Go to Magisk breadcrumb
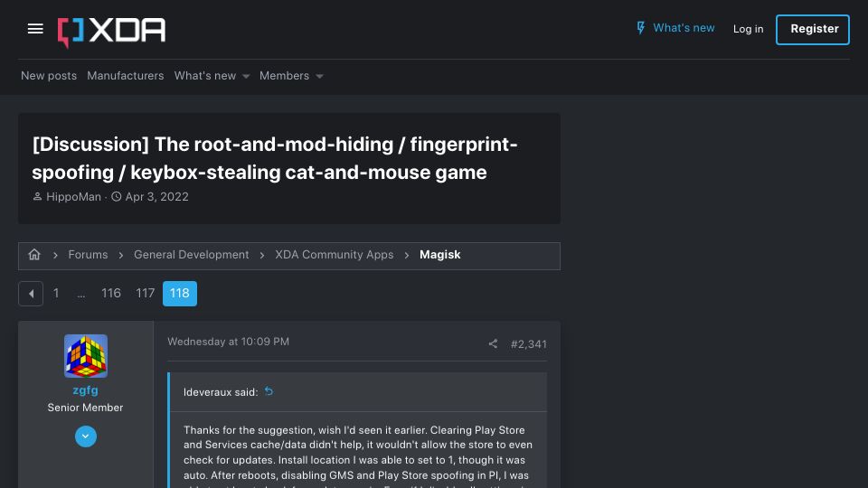Viewport: 868px width, 488px height. tap(440, 255)
